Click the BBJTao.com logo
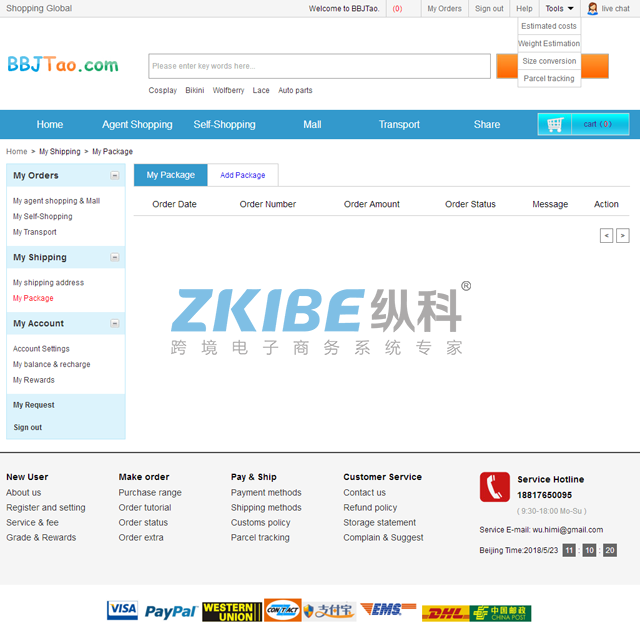This screenshot has width=640, height=636. tap(63, 64)
